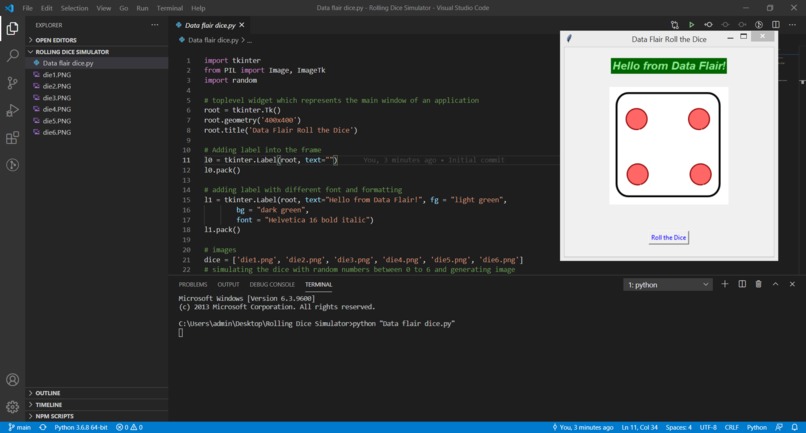Screen dimensions: 806x433
Task: Click Python language mode in status bar
Action: tap(757, 427)
